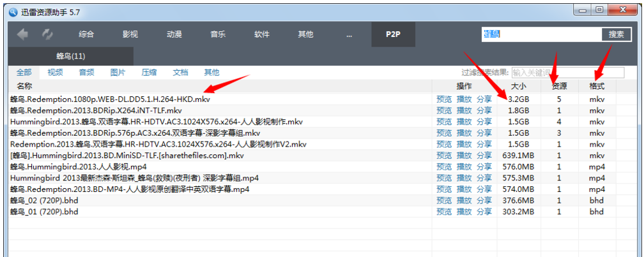
Task: Filter results by 压缩
Action: tap(149, 73)
